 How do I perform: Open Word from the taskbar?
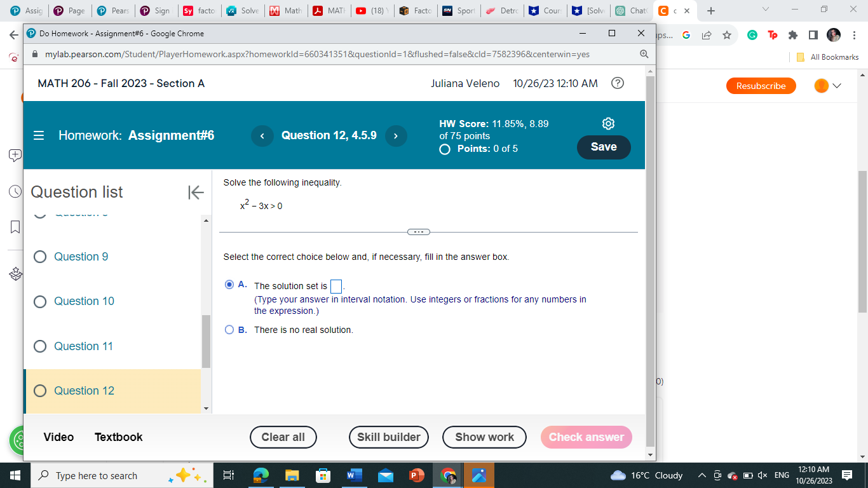click(x=354, y=475)
